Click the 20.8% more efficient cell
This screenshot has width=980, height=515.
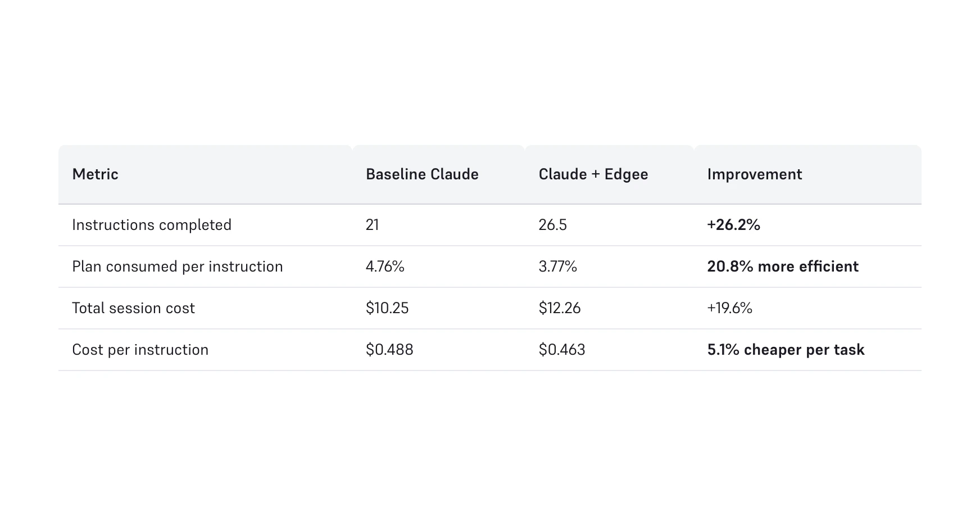(x=782, y=266)
